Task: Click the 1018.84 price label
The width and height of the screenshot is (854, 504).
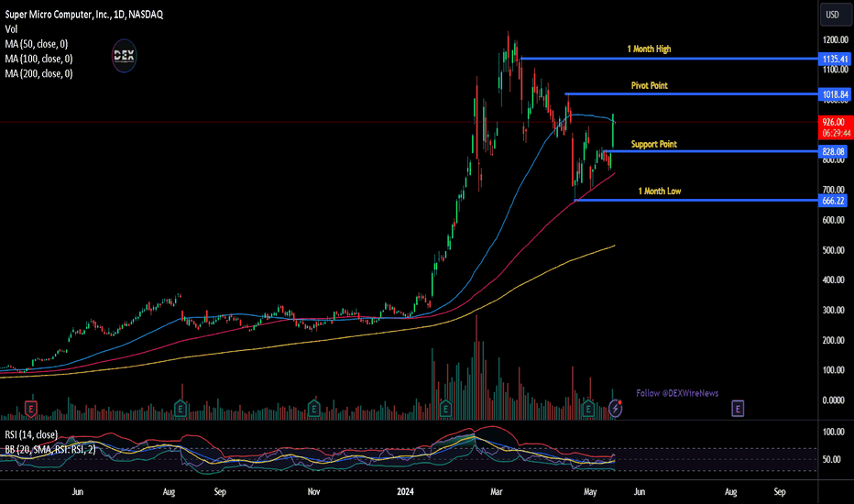Action: tap(833, 94)
